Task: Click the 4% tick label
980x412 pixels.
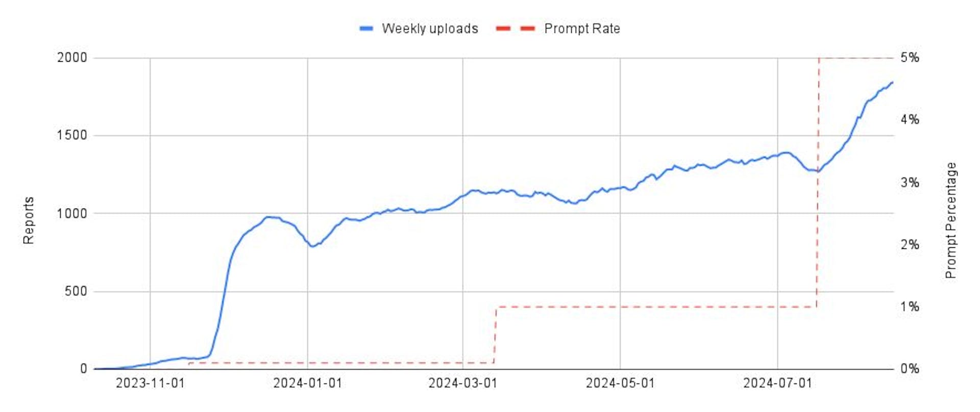Action: [x=910, y=120]
